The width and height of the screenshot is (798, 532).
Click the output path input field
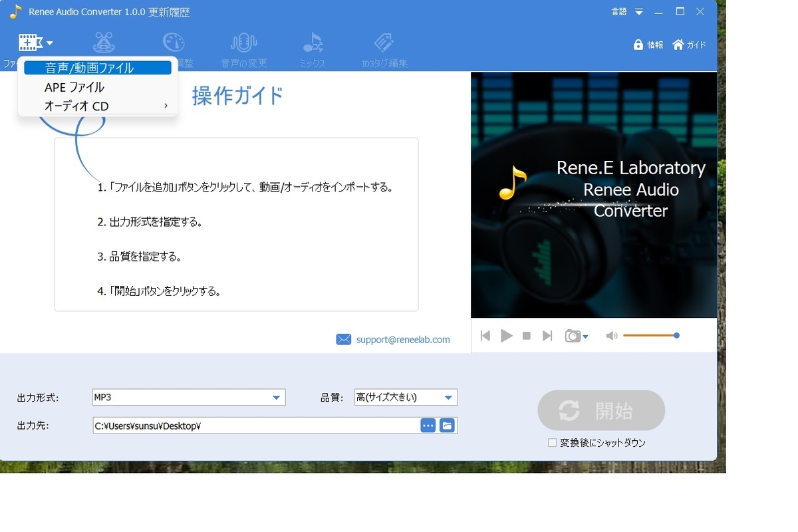256,426
